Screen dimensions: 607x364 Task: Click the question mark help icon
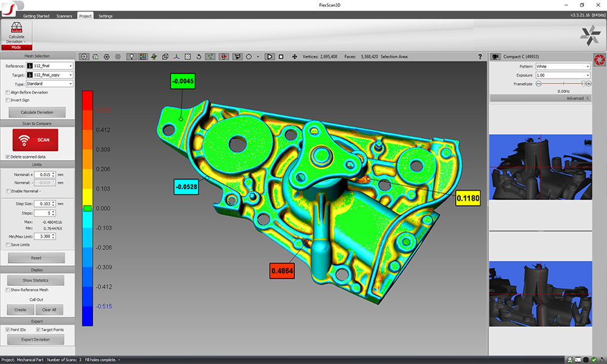pyautogui.click(x=480, y=56)
